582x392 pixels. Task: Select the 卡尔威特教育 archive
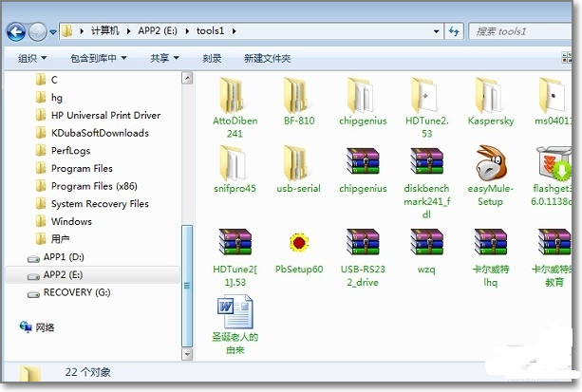pyautogui.click(x=554, y=257)
